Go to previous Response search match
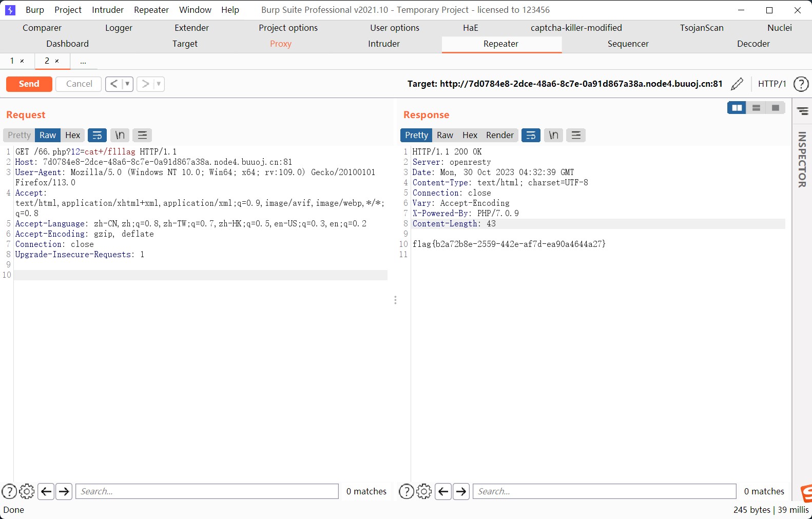 pyautogui.click(x=443, y=491)
